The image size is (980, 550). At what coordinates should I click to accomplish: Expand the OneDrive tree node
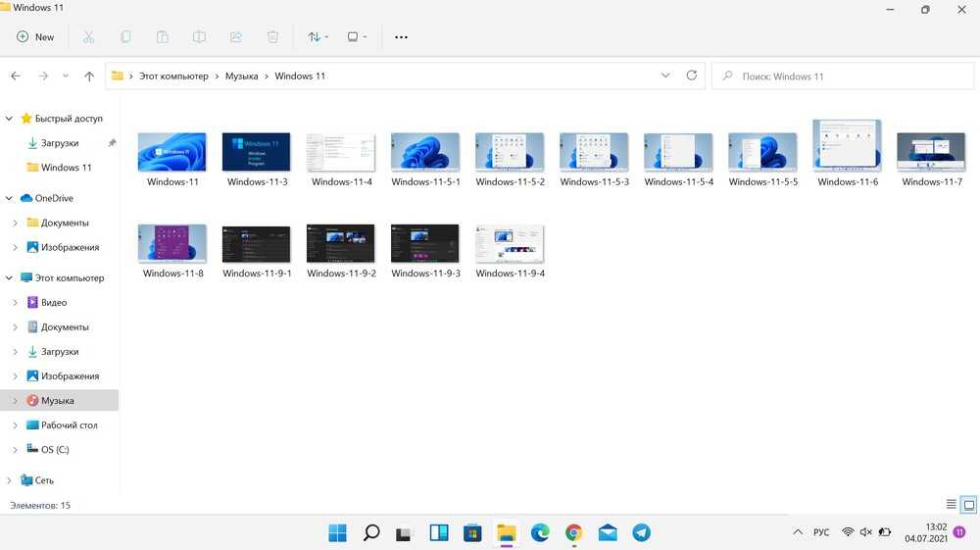tap(10, 198)
